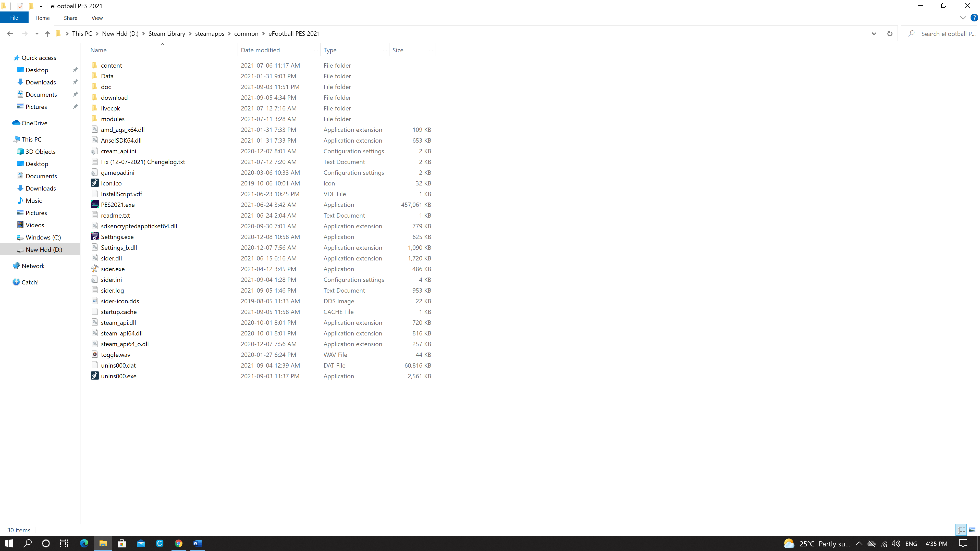This screenshot has height=551, width=980.
Task: Switch to the Share ribbon tab
Action: pos(70,18)
